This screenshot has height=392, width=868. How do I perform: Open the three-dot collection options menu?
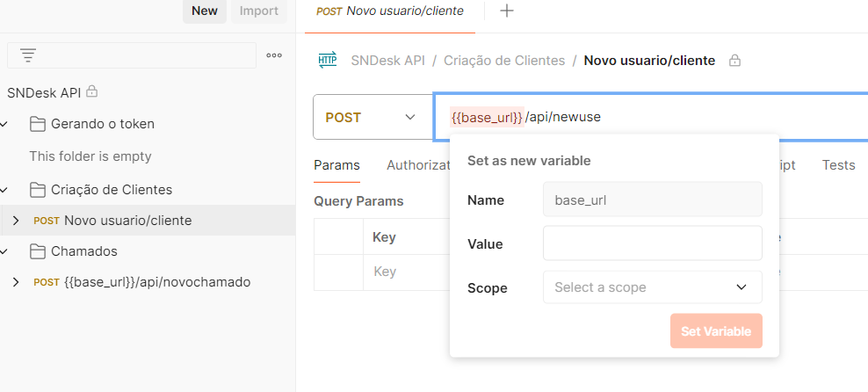pos(274,55)
